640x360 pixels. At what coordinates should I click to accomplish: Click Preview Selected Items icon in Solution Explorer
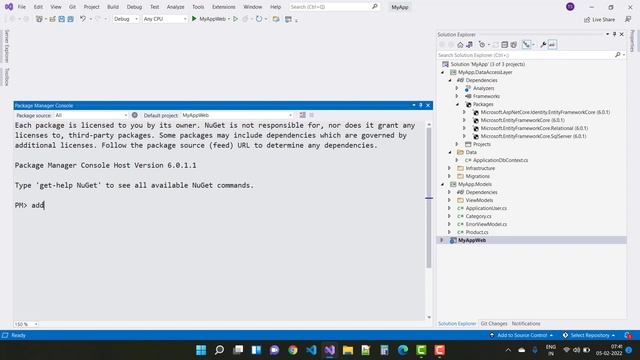coord(552,45)
